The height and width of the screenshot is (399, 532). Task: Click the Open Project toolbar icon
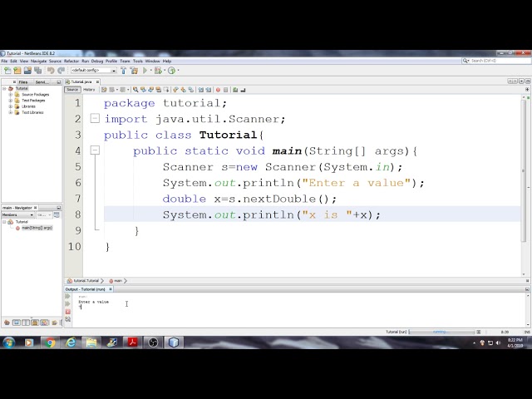(x=27, y=70)
